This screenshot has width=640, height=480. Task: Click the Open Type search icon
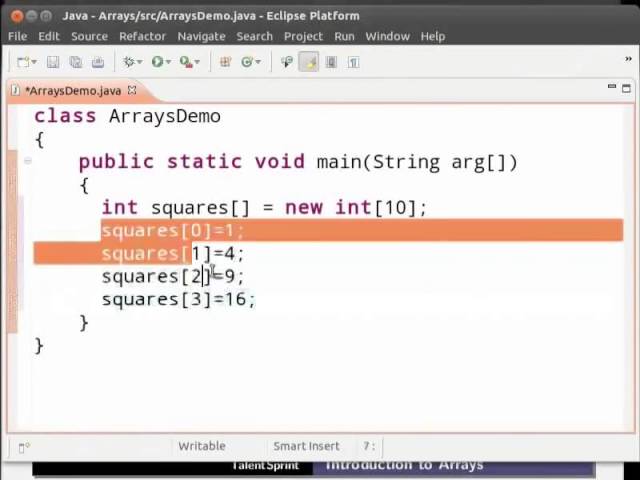click(x=287, y=62)
